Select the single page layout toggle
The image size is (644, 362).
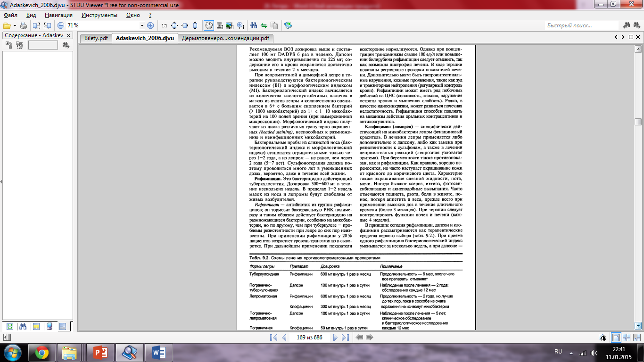616,337
